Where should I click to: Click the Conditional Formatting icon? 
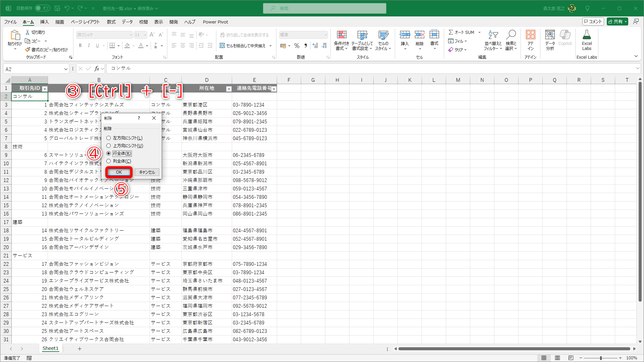click(x=341, y=35)
